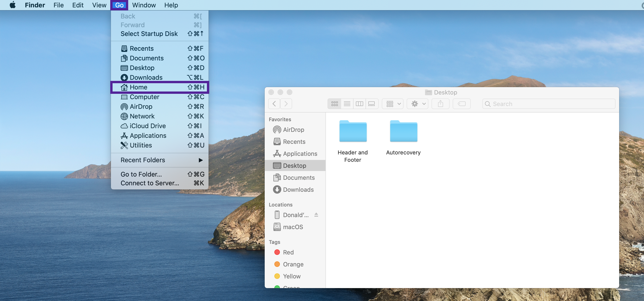Switch to icon view in Finder
This screenshot has height=301, width=644.
[334, 104]
